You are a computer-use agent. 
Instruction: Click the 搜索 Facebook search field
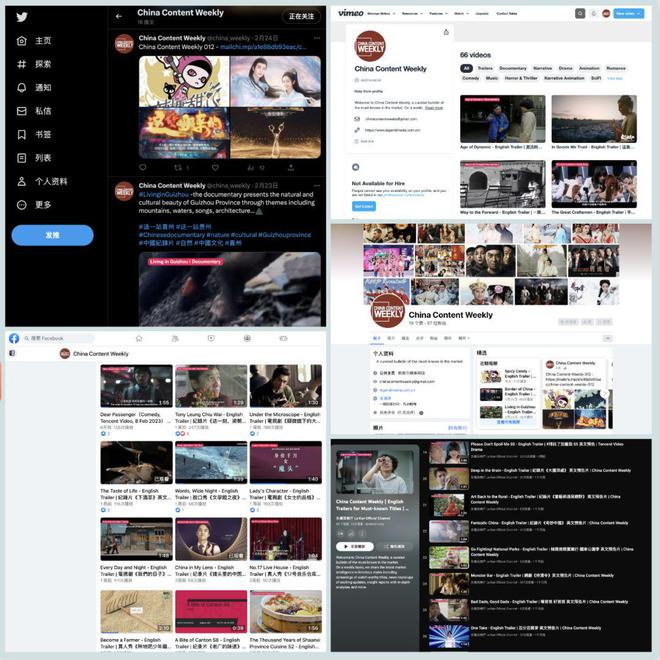pyautogui.click(x=58, y=338)
